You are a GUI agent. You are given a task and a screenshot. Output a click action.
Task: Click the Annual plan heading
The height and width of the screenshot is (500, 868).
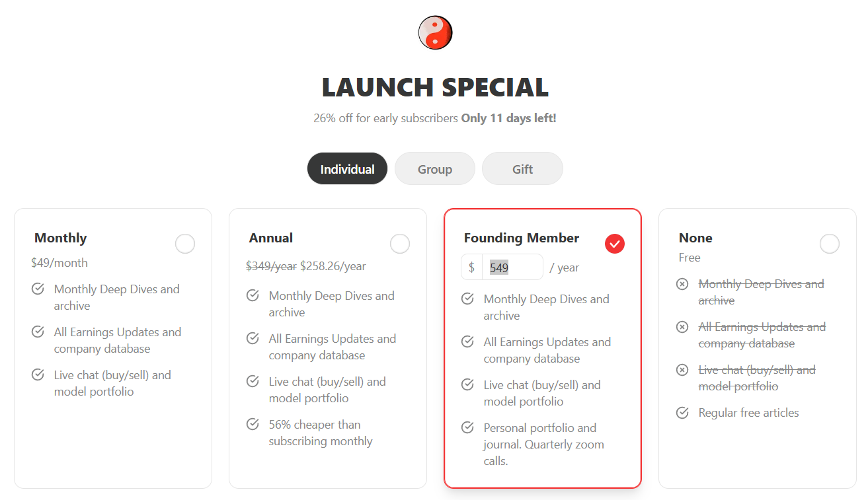coord(271,238)
